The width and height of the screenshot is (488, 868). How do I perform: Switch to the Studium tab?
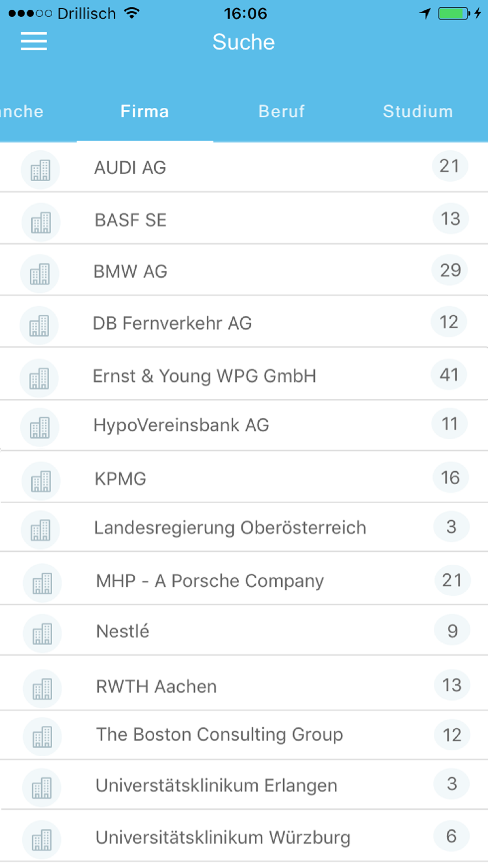click(x=418, y=111)
